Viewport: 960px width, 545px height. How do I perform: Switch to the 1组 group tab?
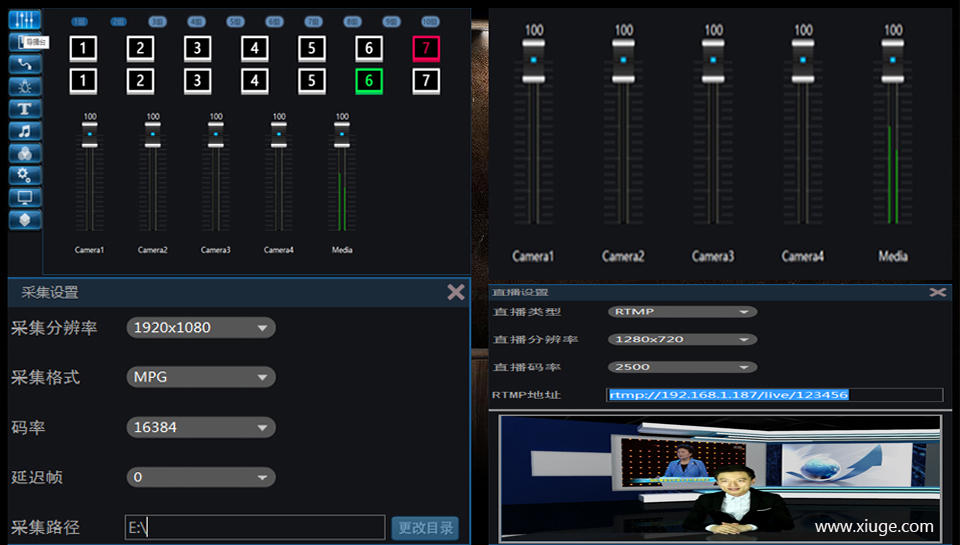79,21
